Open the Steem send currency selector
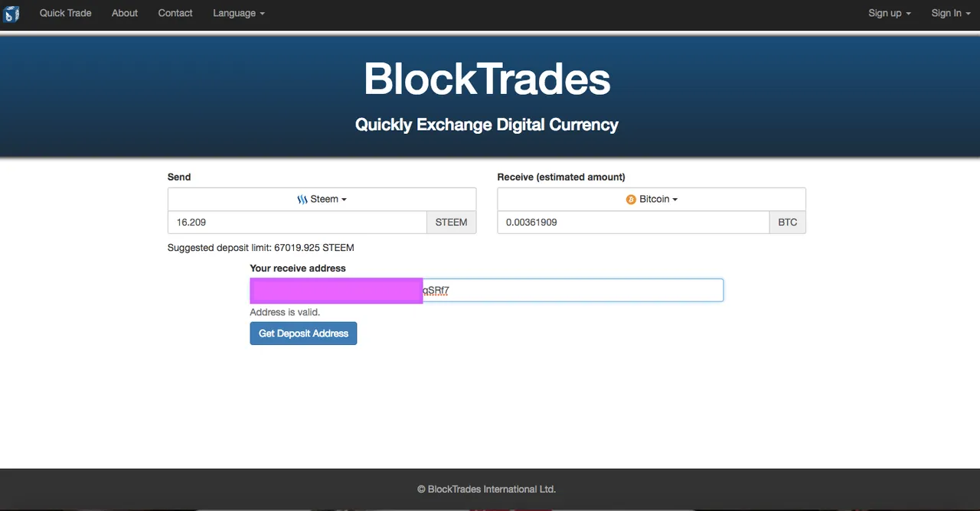This screenshot has height=511, width=980. pyautogui.click(x=322, y=199)
